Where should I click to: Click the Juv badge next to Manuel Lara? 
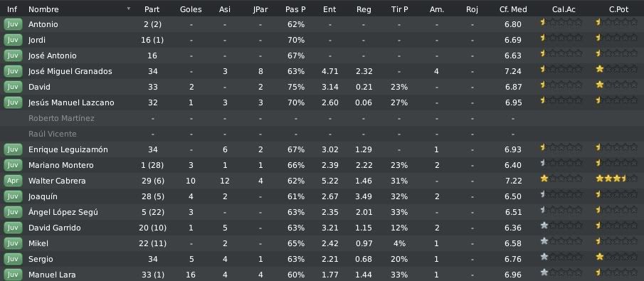(13, 275)
